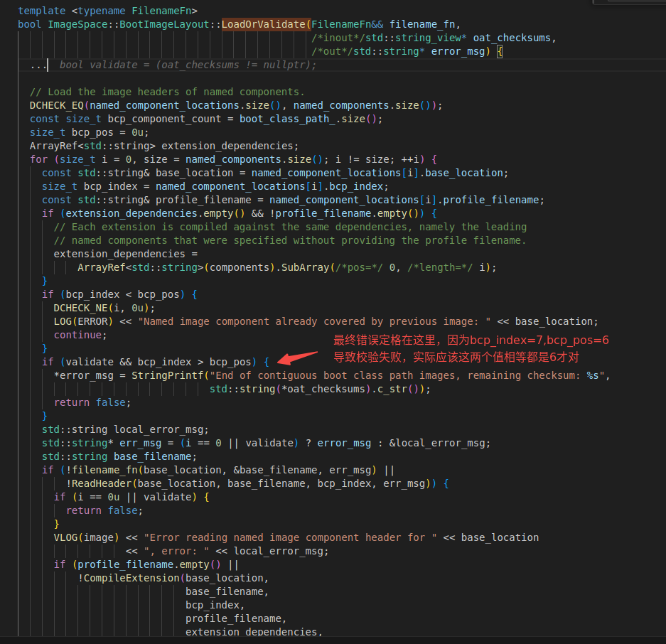Viewport: 666px width, 644px height.
Task: Click the collapsed 'bool validate = (oat_checksums != nullptr);' text
Action: (x=188, y=65)
